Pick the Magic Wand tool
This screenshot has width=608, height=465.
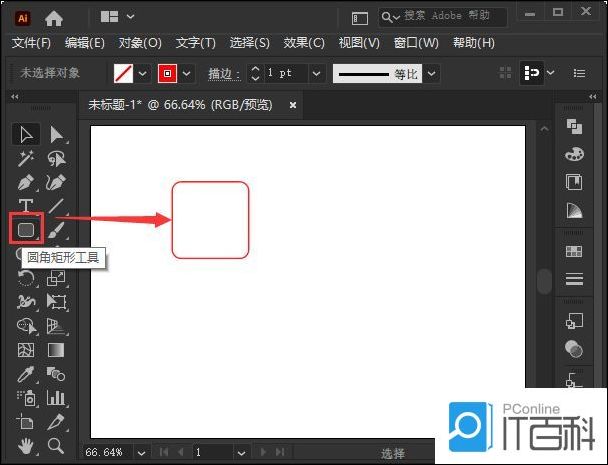coord(26,159)
